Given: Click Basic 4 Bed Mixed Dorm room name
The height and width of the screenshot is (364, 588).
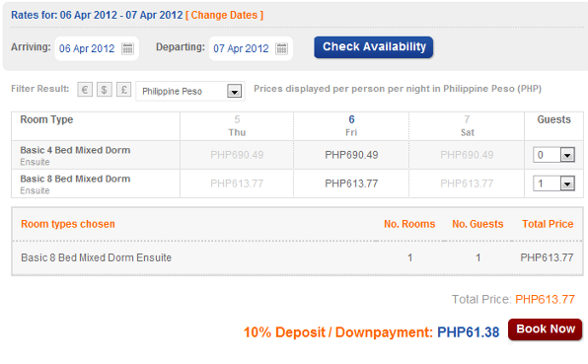Looking at the screenshot, I should [x=75, y=150].
